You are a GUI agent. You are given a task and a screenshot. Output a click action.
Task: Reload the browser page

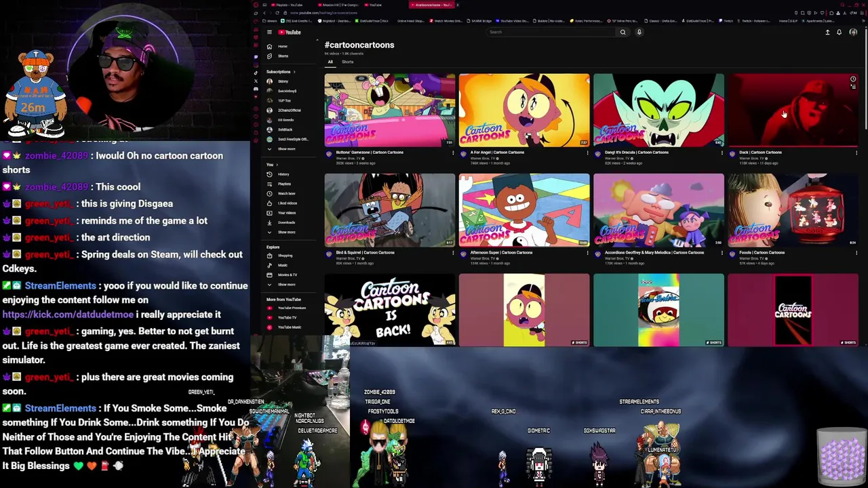pos(277,13)
